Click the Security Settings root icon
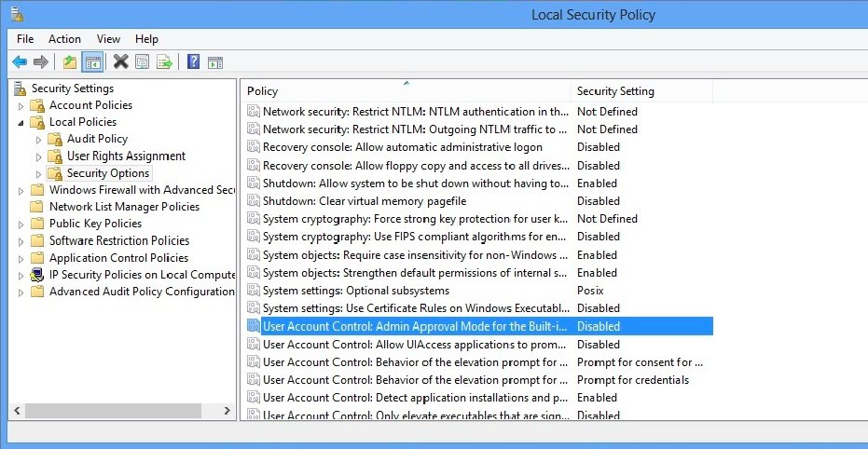Viewport: 868px width, 449px height. click(x=20, y=88)
